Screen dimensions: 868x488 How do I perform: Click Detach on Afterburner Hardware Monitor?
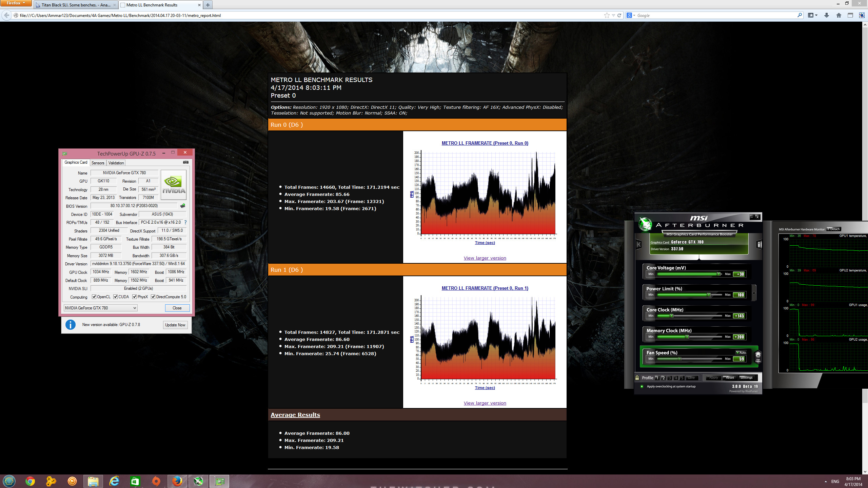coord(834,229)
